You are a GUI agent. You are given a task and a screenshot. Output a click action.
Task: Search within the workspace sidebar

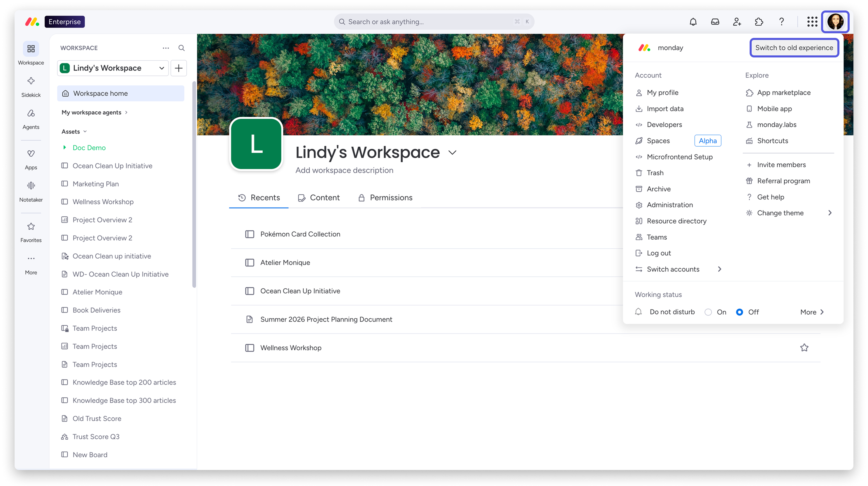click(x=181, y=48)
